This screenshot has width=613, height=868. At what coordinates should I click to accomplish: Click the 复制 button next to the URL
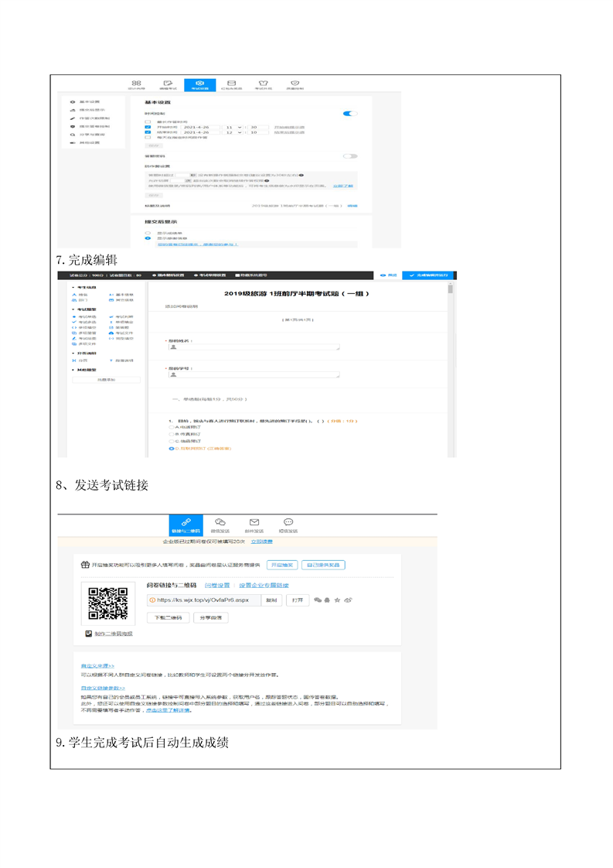[x=271, y=600]
